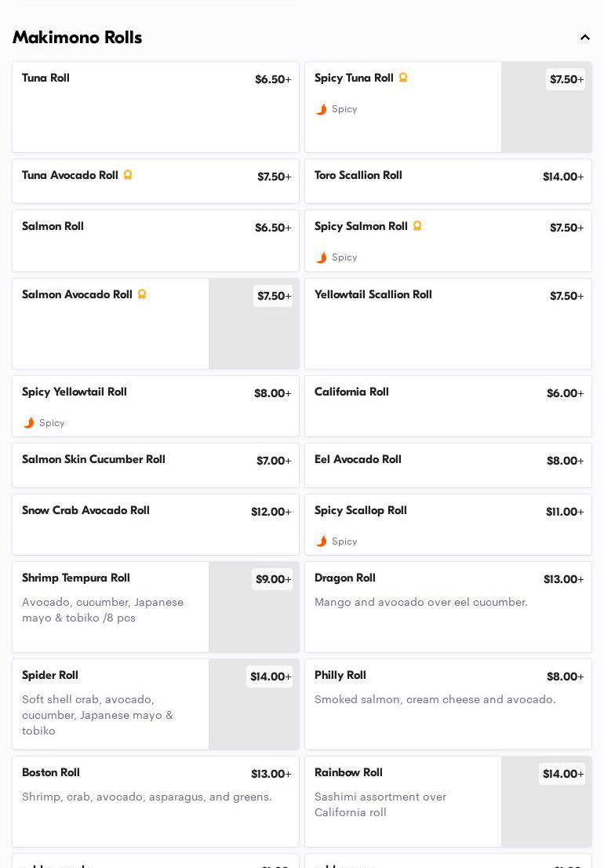Click the chili pepper icon under Spicy Tuna Roll
Screen dimensions: 604x868
click(322, 109)
